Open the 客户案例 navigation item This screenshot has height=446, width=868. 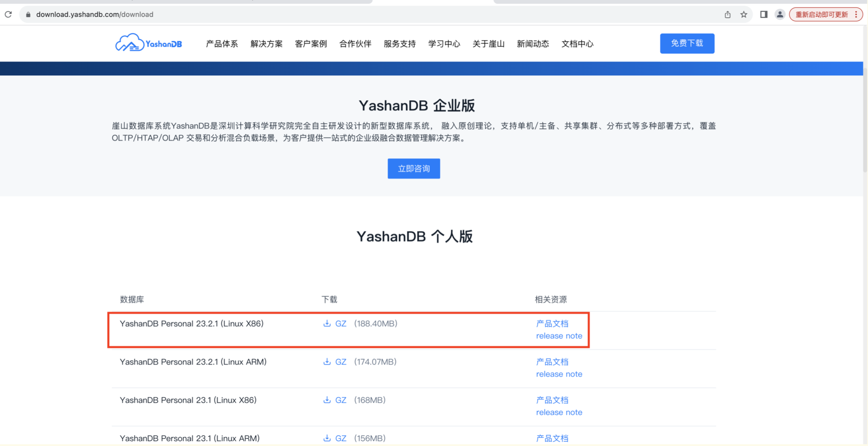click(x=311, y=44)
